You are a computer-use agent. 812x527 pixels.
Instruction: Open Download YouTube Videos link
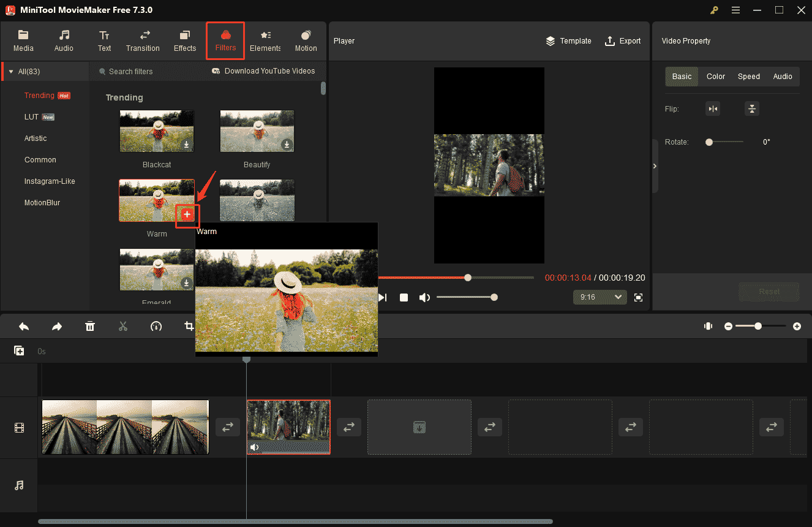(x=263, y=71)
